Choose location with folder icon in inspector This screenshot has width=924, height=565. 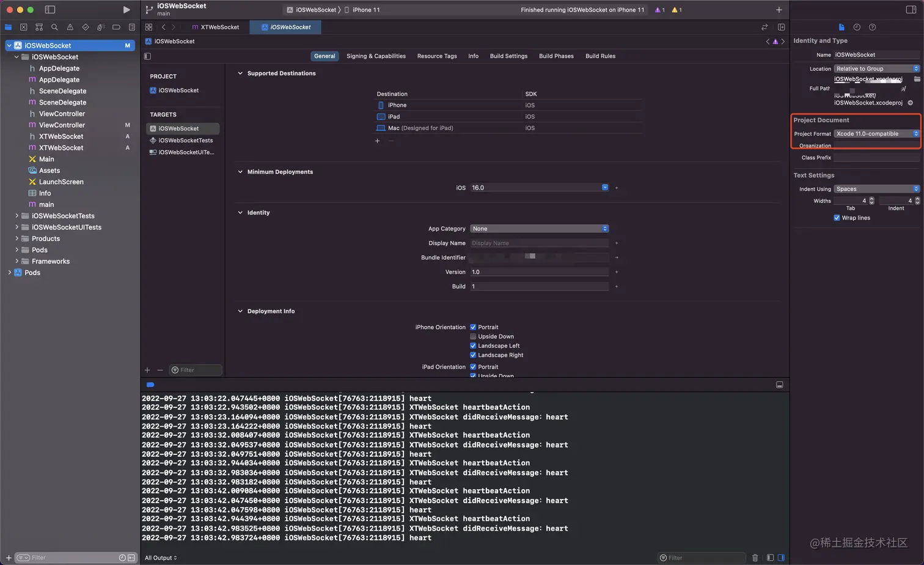(917, 79)
